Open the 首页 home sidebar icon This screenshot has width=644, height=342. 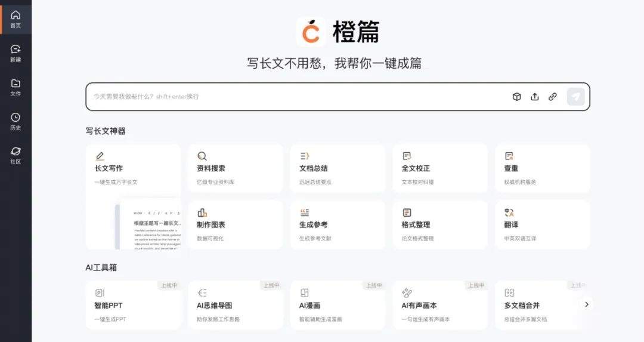16,19
